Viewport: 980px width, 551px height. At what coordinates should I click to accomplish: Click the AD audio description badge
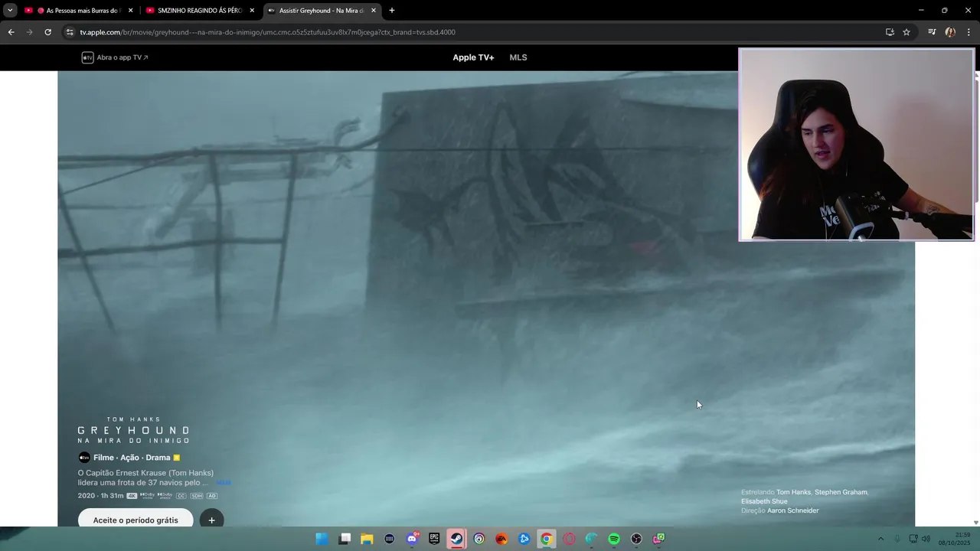coord(212,496)
